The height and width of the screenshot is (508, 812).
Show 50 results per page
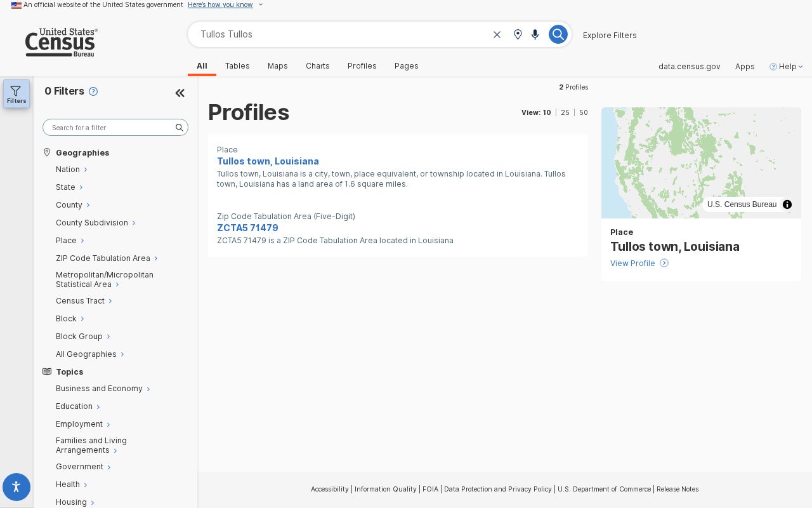(x=584, y=112)
